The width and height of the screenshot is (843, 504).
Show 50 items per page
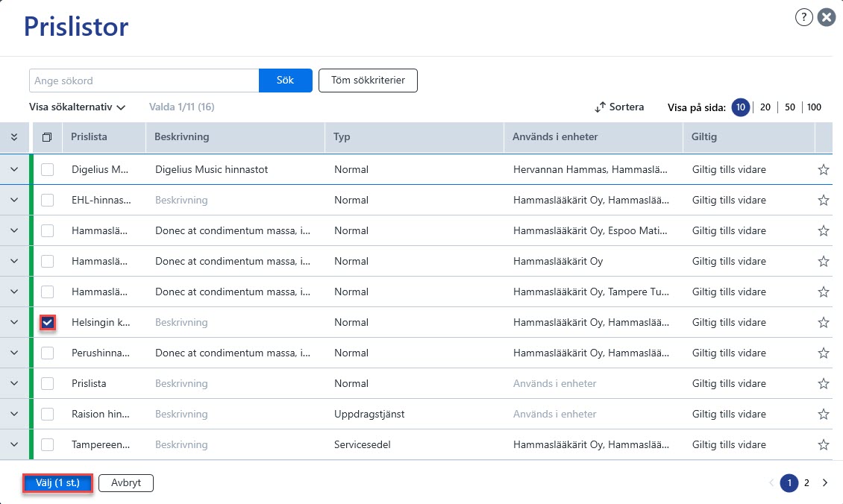pyautogui.click(x=789, y=107)
